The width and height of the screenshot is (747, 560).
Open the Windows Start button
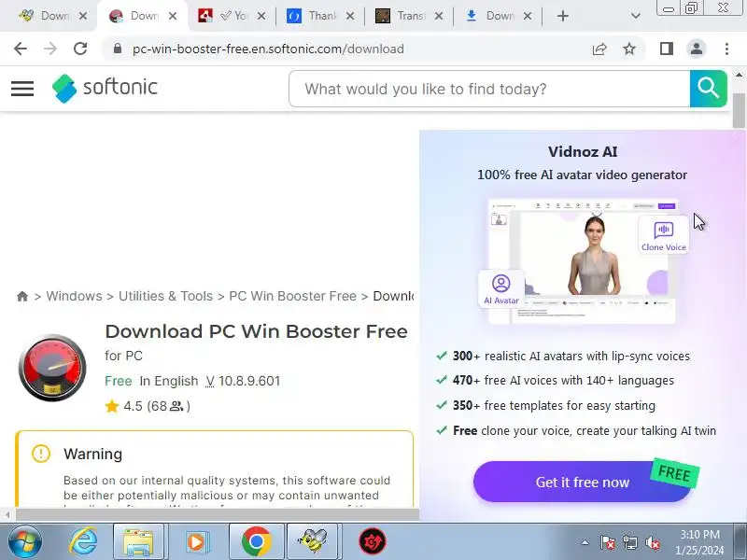coord(24,542)
